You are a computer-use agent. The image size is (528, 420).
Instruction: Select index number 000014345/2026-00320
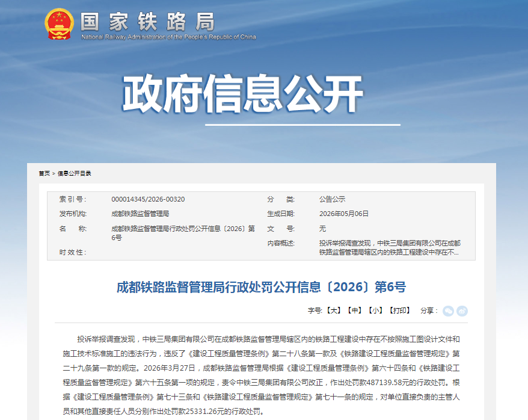pyautogui.click(x=148, y=199)
